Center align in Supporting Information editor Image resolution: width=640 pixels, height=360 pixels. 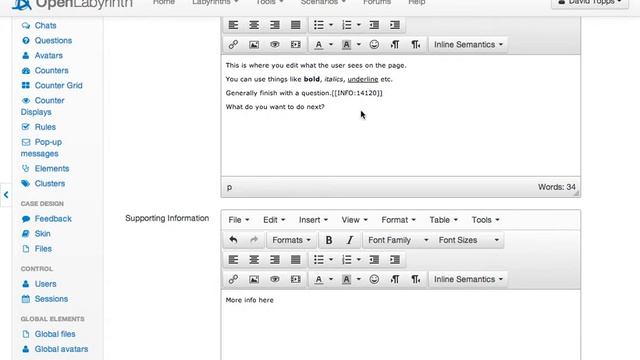254,260
